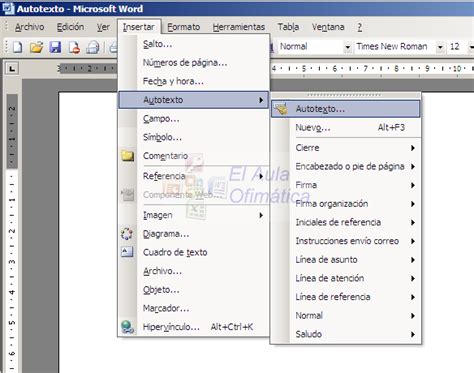Screen dimensions: 474x373
Task: Choose Salto... from the Insertar menu
Action: tap(193, 44)
